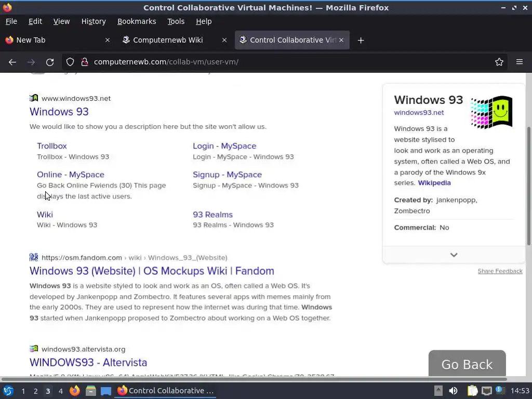Click the osm.fandom.com result favicon
The width and height of the screenshot is (532, 399).
coord(34,257)
